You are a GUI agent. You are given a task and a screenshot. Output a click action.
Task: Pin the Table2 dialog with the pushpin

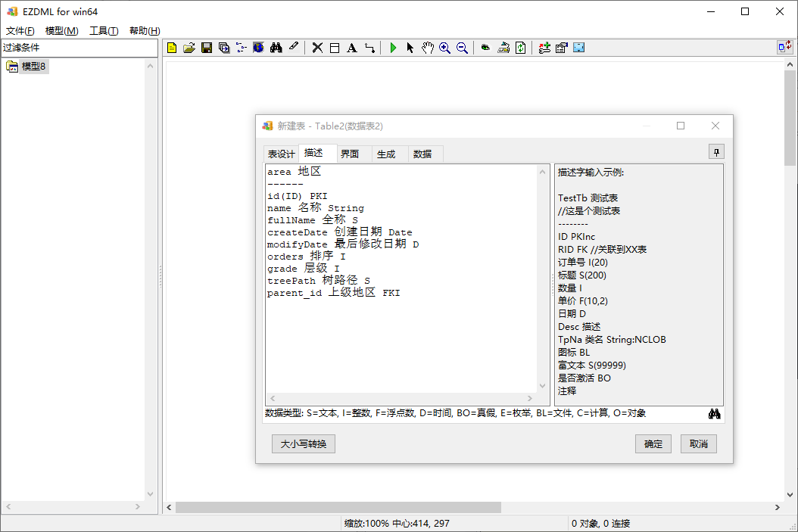[715, 151]
